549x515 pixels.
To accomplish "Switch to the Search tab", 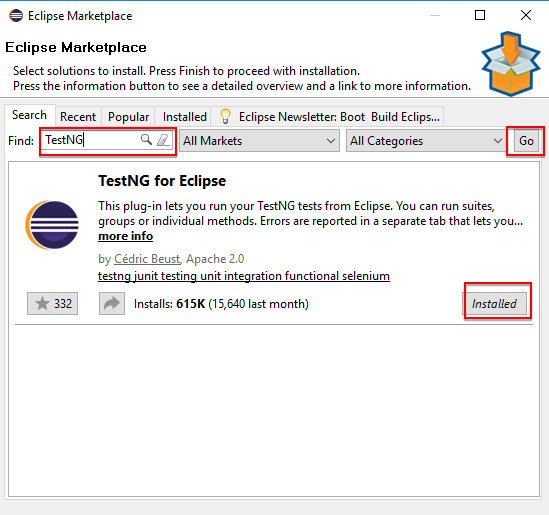I will tap(30, 115).
